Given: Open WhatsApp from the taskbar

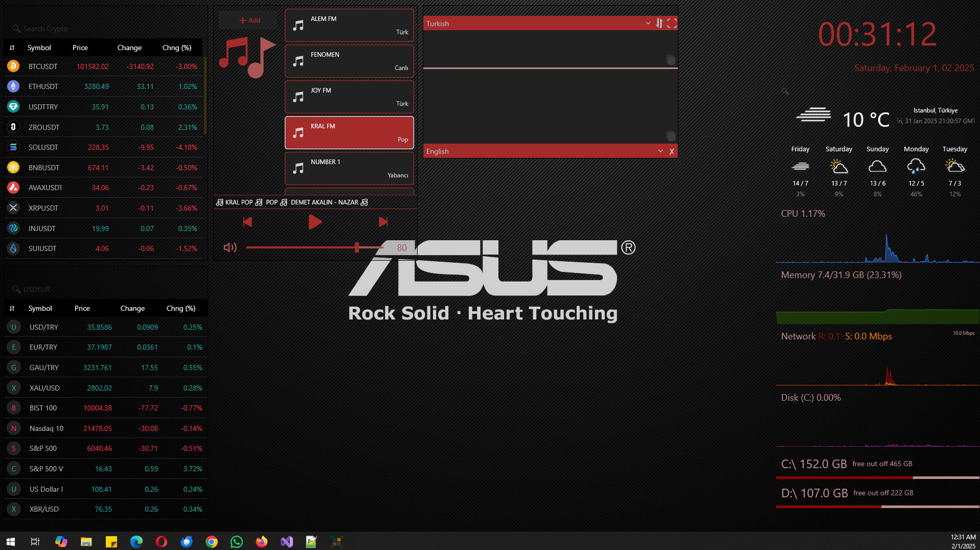Looking at the screenshot, I should [236, 541].
